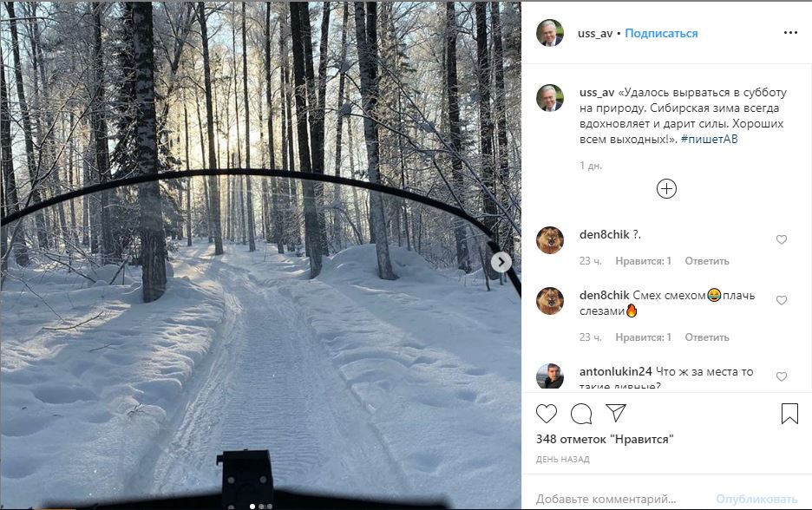812x510 pixels.
Task: Click the add comment text field
Action: tap(616, 500)
